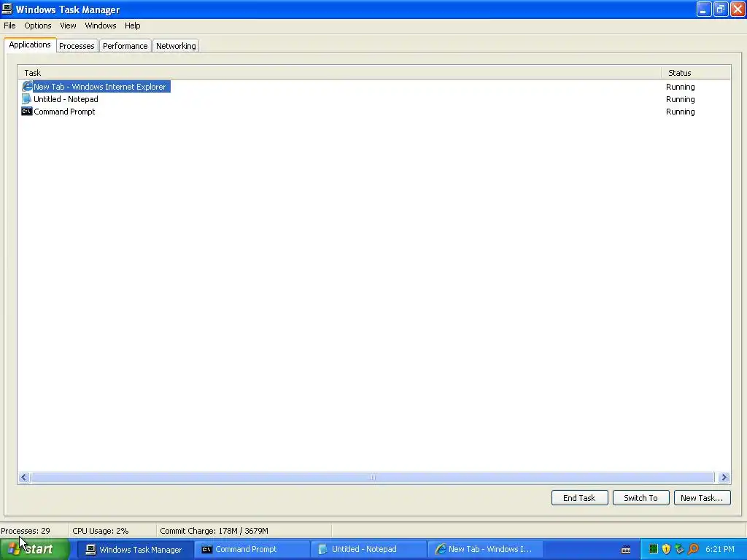747x560 pixels.
Task: Click the Switch To button
Action: 640,497
